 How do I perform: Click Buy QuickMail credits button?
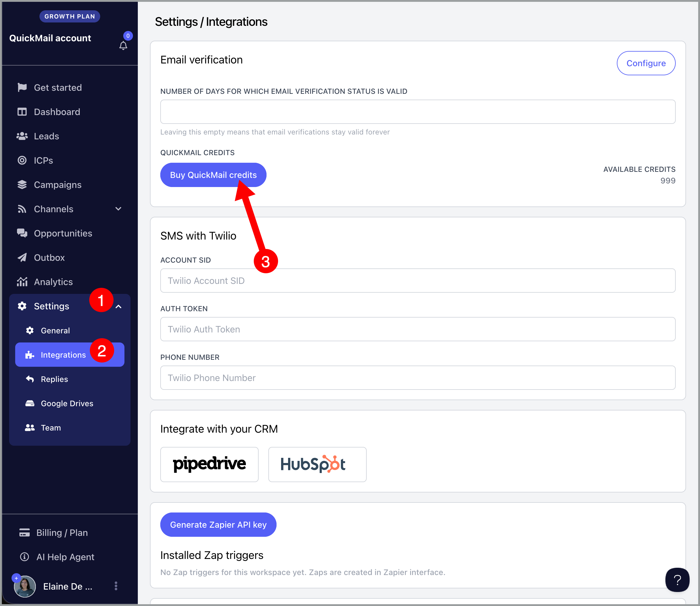(x=213, y=175)
